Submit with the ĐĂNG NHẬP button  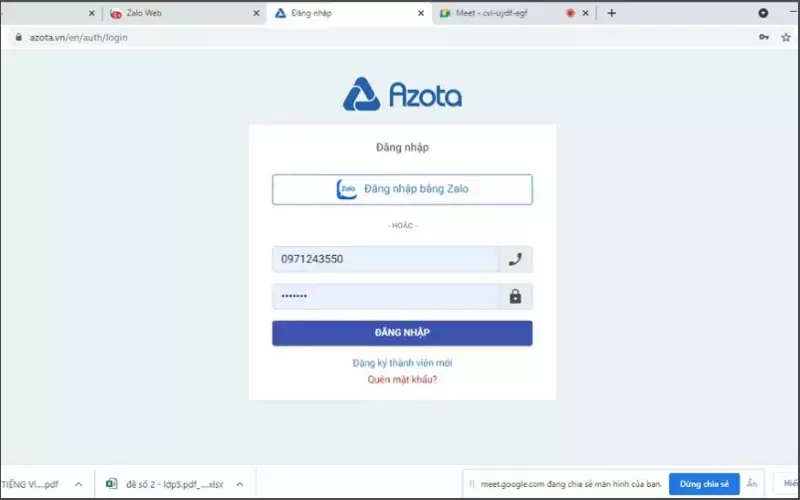coord(402,333)
